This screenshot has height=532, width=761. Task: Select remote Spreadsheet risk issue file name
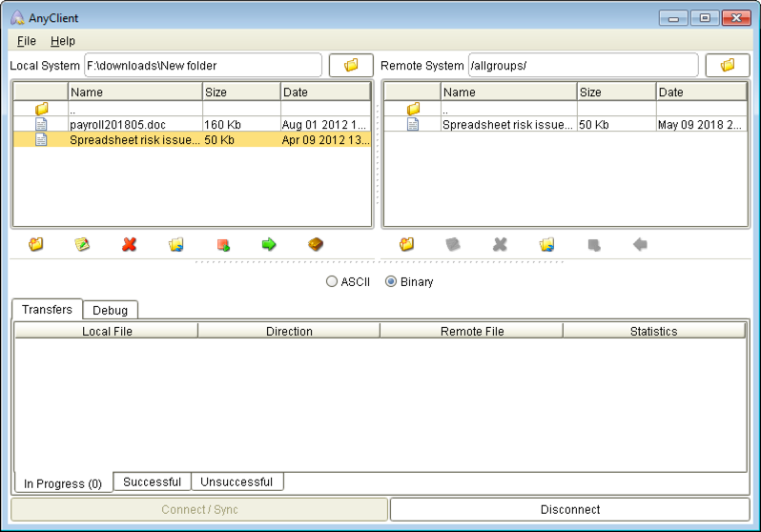coord(507,125)
